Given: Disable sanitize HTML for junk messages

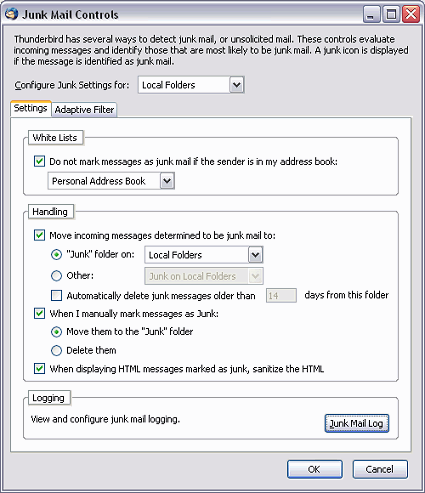Looking at the screenshot, I should [39, 369].
